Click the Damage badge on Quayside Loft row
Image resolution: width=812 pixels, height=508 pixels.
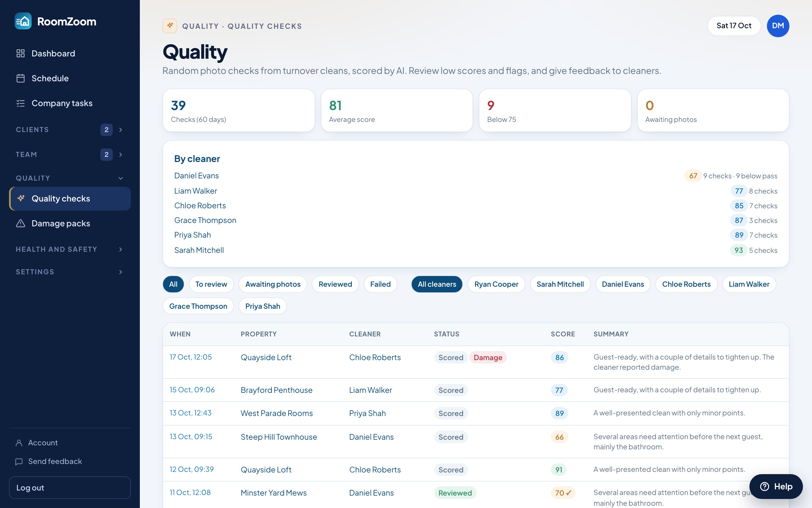tap(488, 358)
